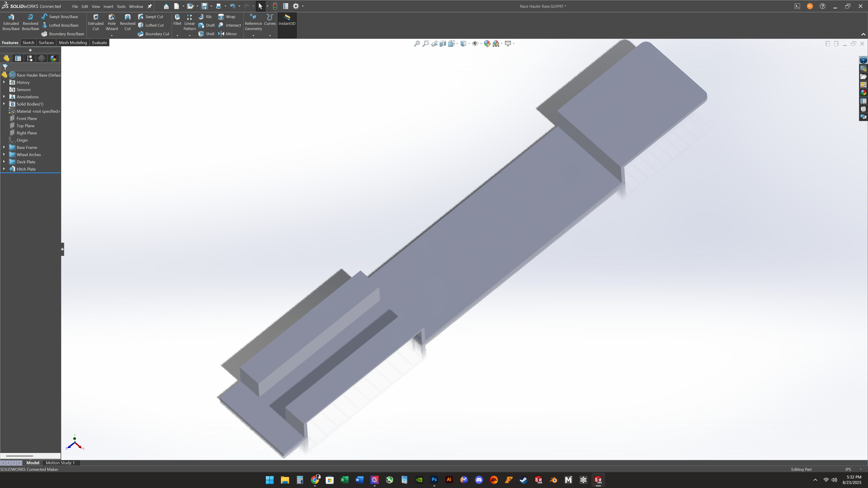Select Lofted Cut

(x=151, y=25)
